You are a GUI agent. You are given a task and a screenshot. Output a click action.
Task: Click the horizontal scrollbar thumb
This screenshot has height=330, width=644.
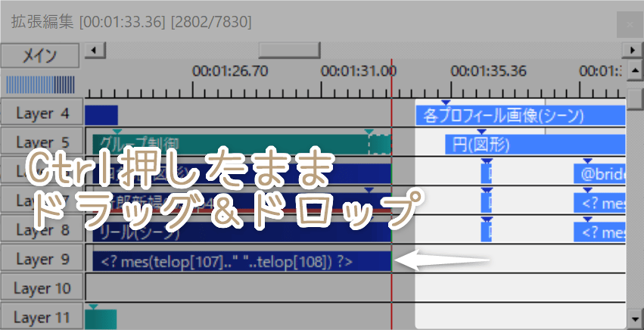290,51
